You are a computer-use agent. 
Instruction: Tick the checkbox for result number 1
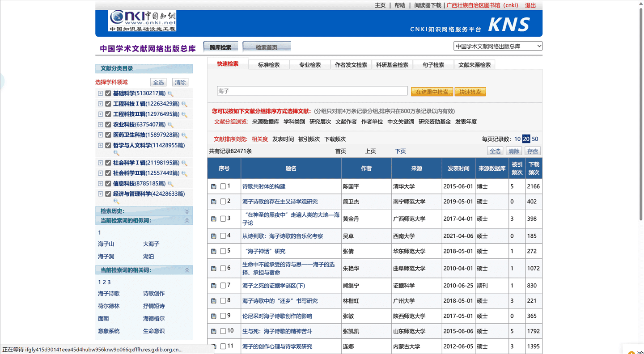coord(223,186)
